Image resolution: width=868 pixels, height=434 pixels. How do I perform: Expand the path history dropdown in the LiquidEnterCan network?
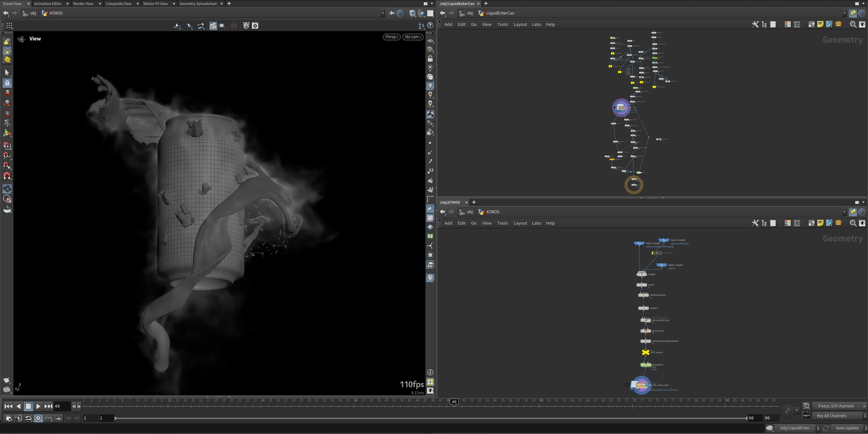point(844,13)
